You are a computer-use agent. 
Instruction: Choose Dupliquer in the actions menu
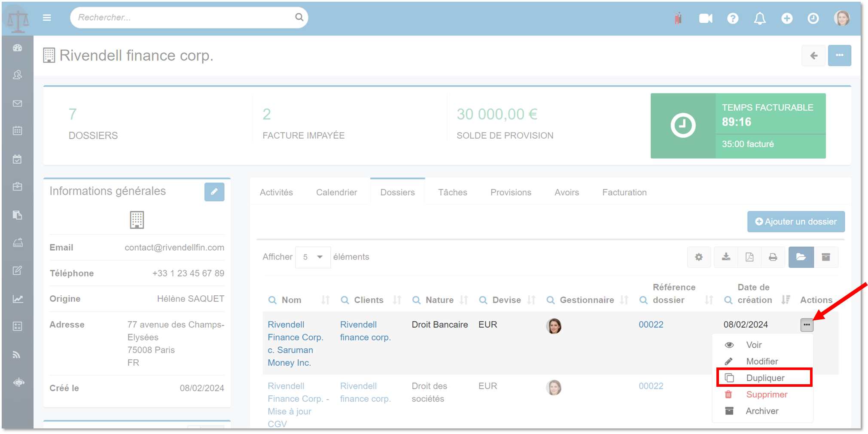pyautogui.click(x=765, y=378)
